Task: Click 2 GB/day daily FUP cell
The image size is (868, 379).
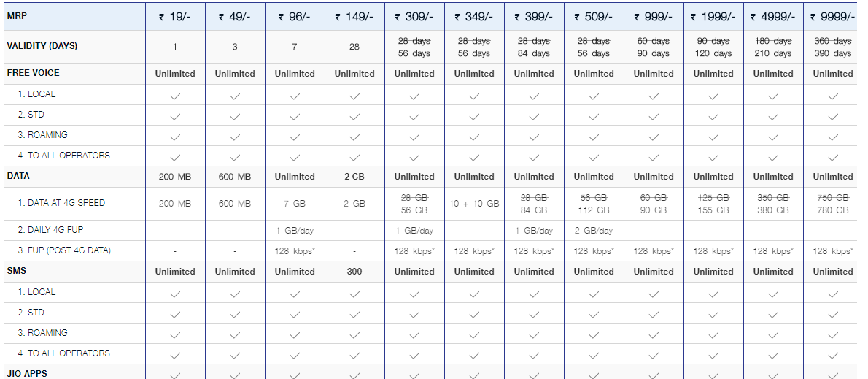Action: coord(594,231)
